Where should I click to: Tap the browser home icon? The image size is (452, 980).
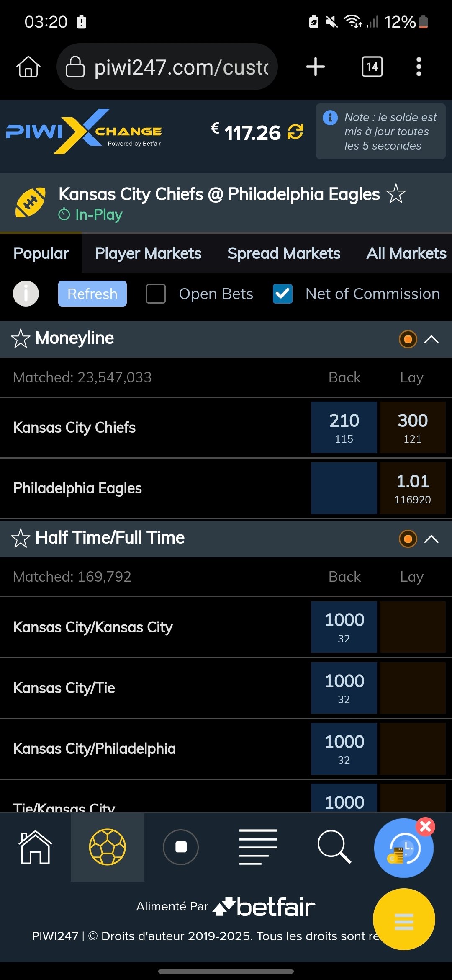pyautogui.click(x=28, y=67)
